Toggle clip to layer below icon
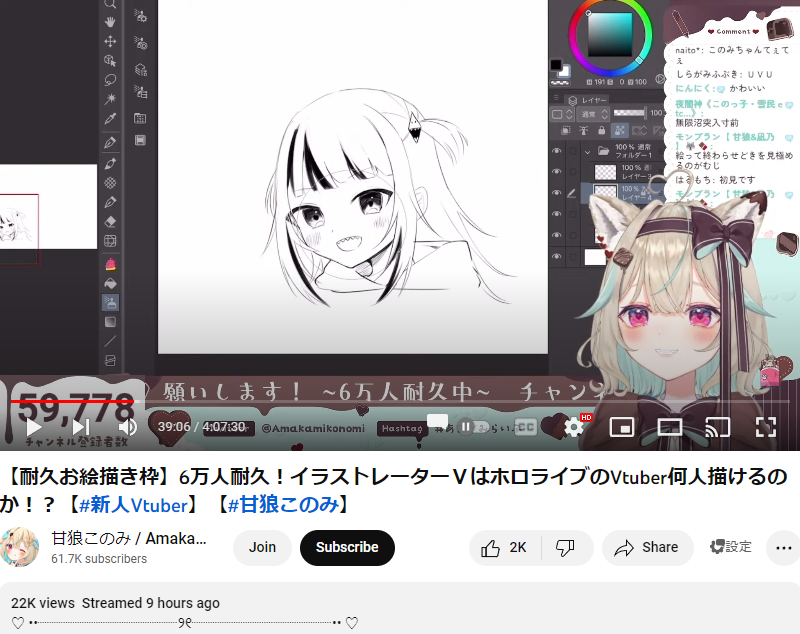 pyautogui.click(x=566, y=131)
